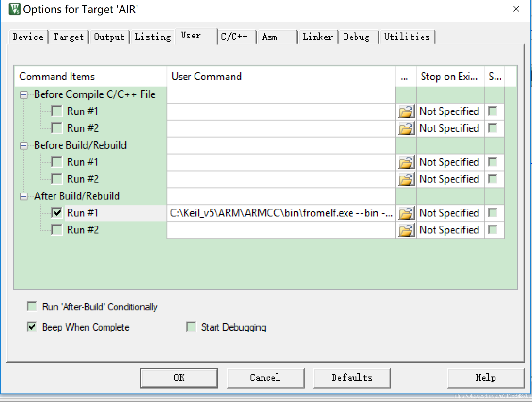
Task: Enable Run #1 under Before Build/Rebuild
Action: point(57,162)
